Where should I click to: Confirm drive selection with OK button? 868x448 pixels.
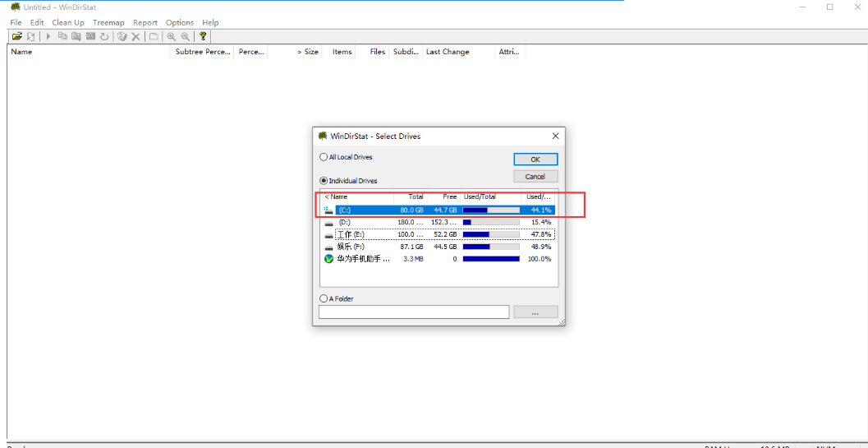click(535, 159)
